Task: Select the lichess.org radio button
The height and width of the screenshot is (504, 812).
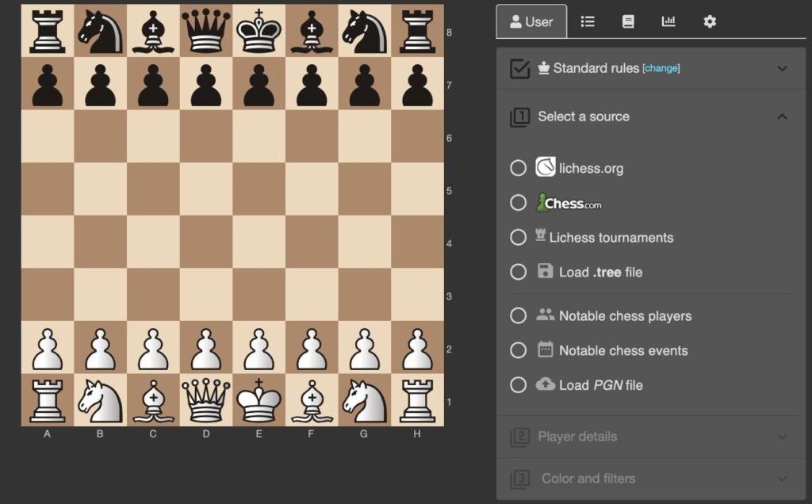Action: (518, 168)
